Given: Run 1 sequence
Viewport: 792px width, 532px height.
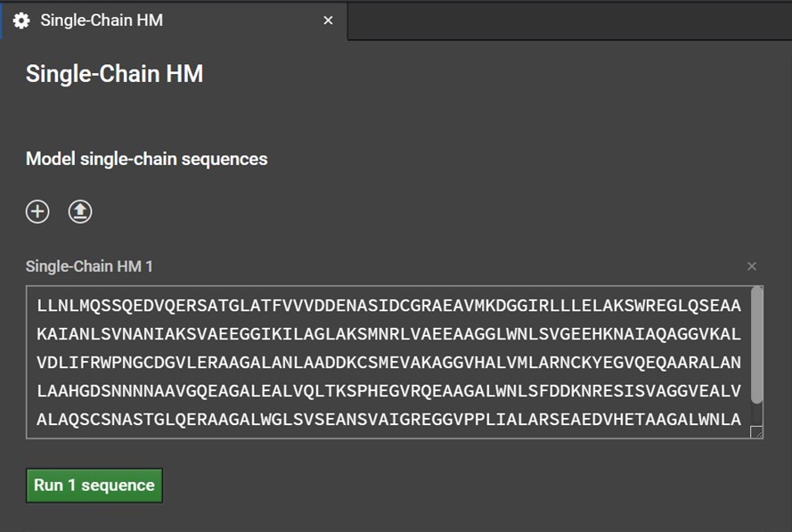Looking at the screenshot, I should (x=94, y=486).
